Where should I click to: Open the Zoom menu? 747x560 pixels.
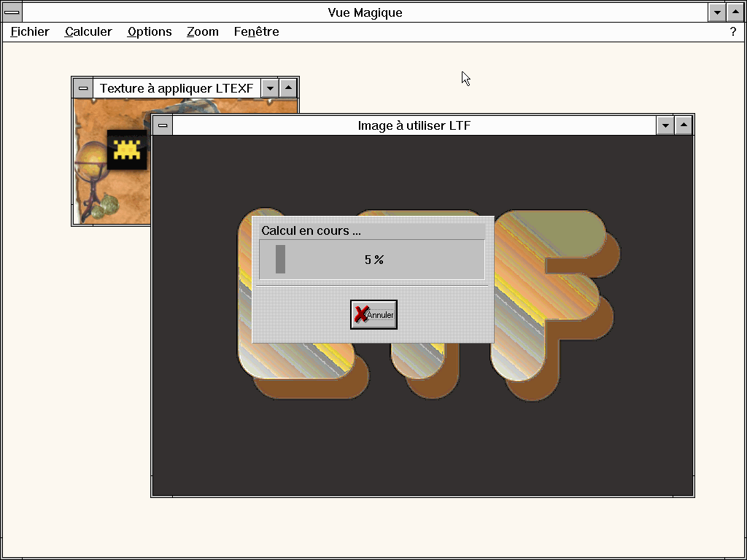coord(203,32)
